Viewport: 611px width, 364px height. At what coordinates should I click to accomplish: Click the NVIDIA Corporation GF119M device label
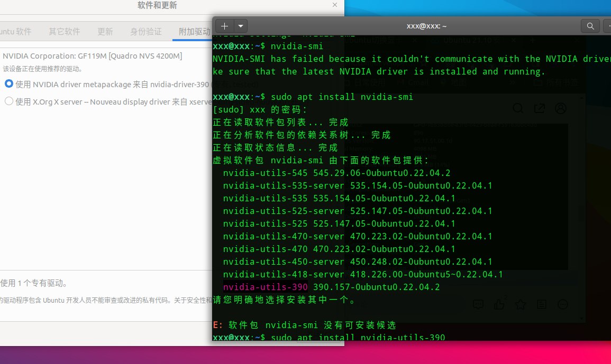(92, 56)
